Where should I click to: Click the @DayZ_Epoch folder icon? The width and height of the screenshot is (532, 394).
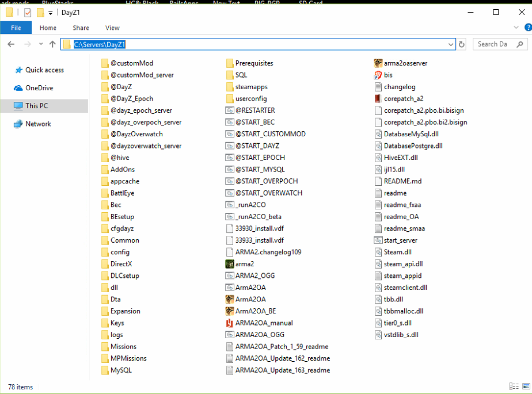pos(105,99)
